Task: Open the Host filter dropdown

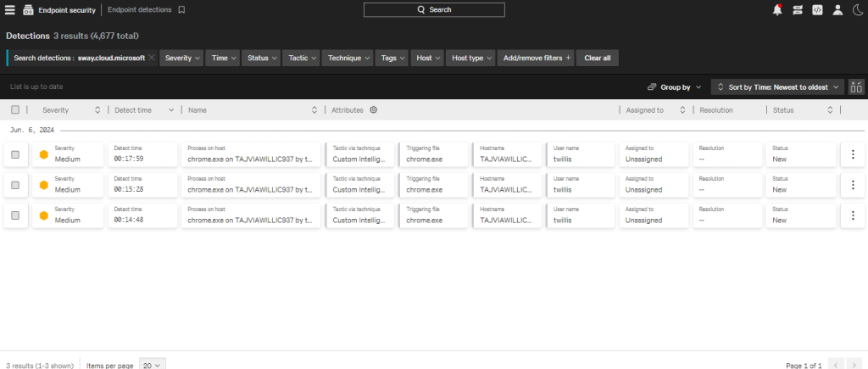Action: coord(427,58)
